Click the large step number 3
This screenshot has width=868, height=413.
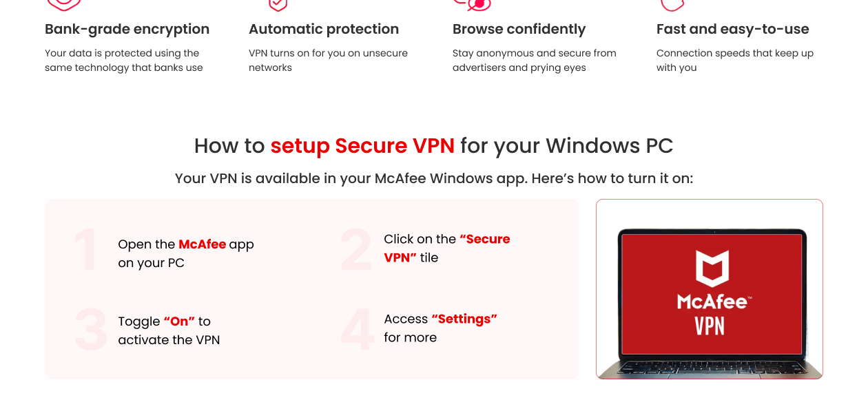tap(91, 330)
